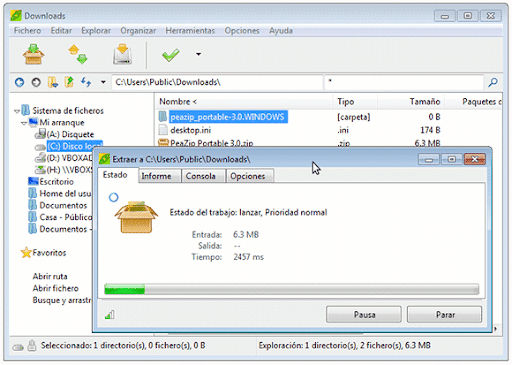Click the padlock icon in the status bar
Image resolution: width=512 pixels, height=365 pixels.
coord(32,346)
